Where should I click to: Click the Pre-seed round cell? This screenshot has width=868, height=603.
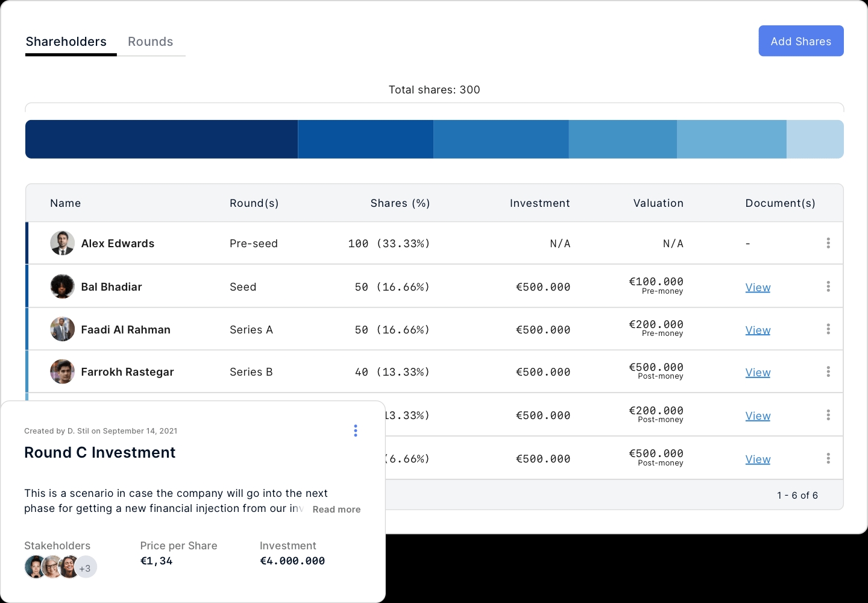click(254, 244)
